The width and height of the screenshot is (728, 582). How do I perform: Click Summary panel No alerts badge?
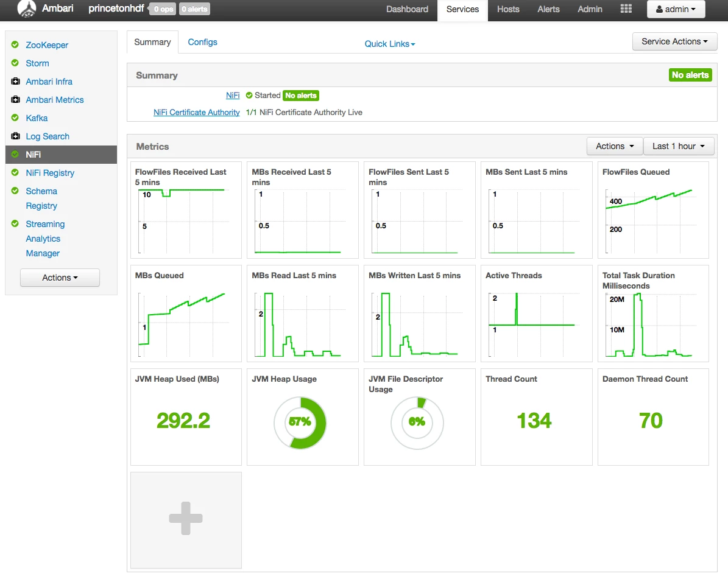690,75
